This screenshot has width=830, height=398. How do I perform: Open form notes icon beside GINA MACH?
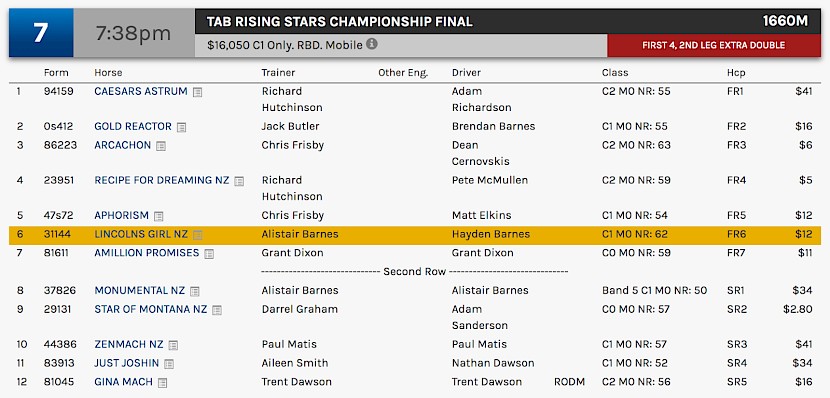click(163, 383)
